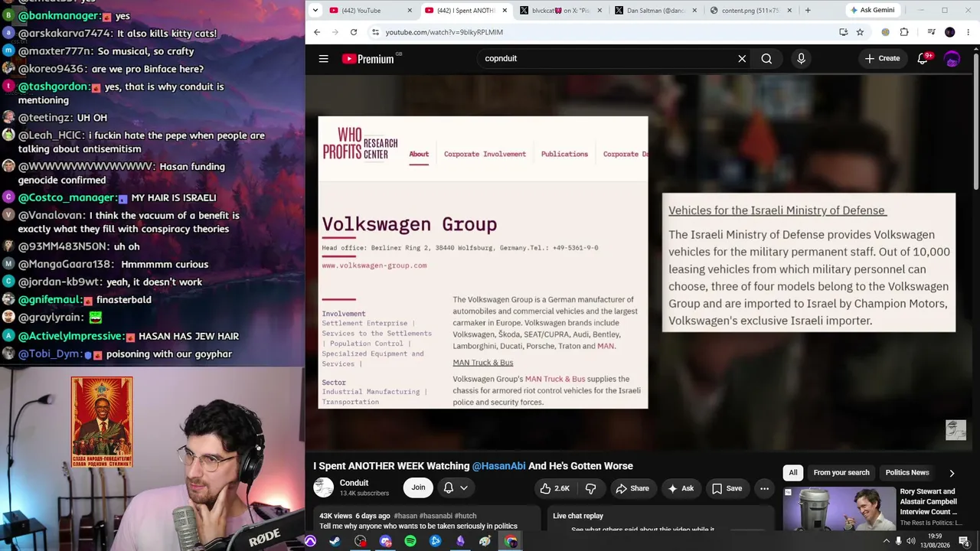Close the content.png tab
980x551 pixels.
pos(790,10)
